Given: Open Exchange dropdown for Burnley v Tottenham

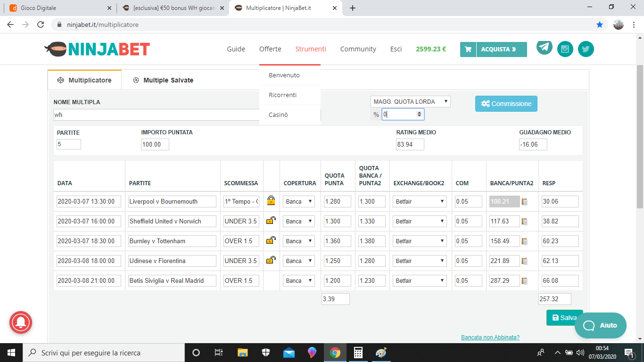Looking at the screenshot, I should [420, 241].
